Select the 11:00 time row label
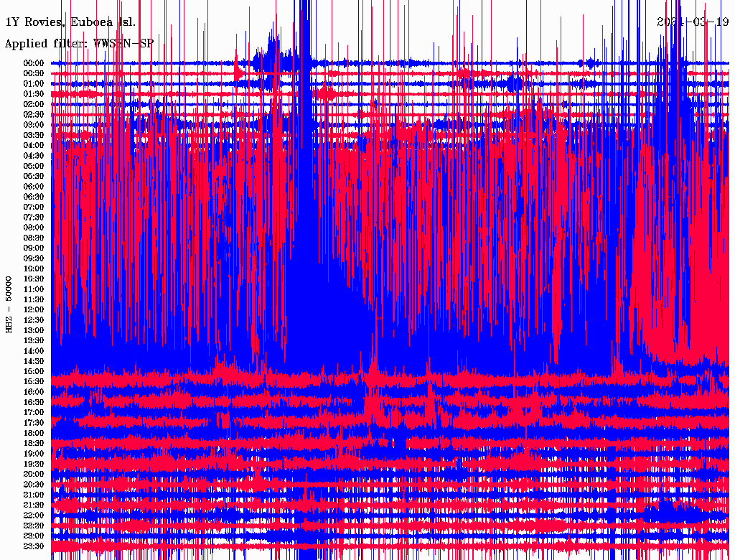This screenshot has width=735, height=560. pyautogui.click(x=34, y=289)
